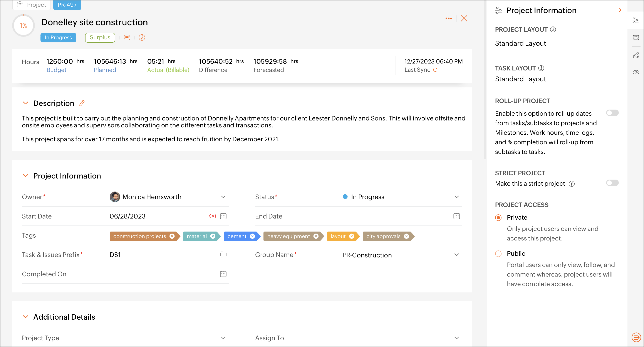Collapse the Additional Details section
Viewport: 644px width, 347px height.
point(25,317)
